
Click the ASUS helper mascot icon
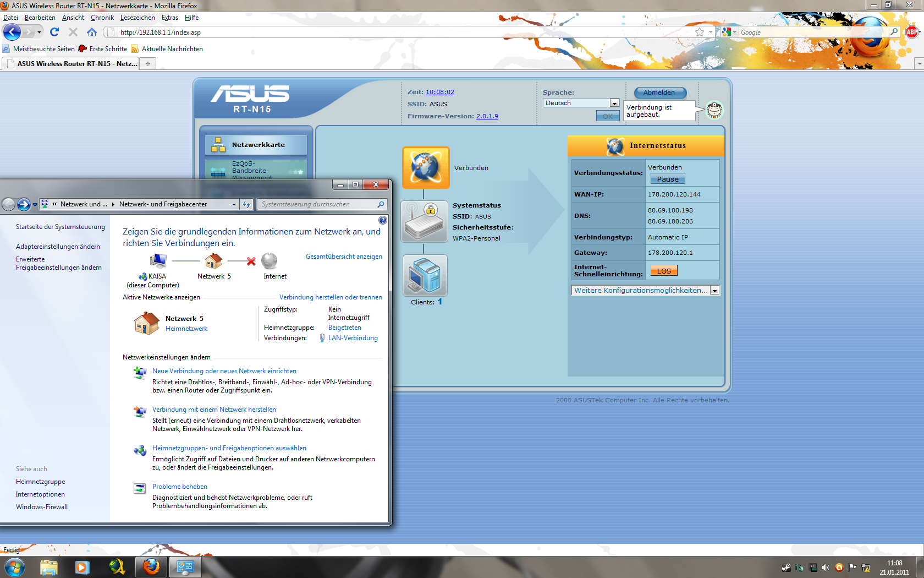coord(714,110)
